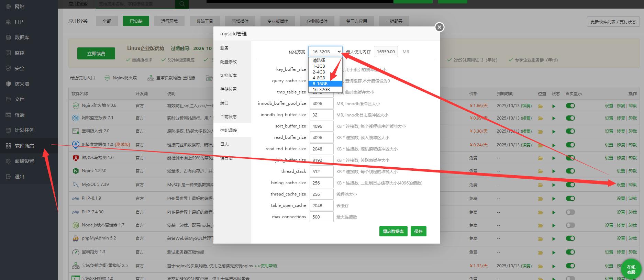Click status play icon for phpMyAdmin 5.2
644x280 pixels.
coord(554,238)
